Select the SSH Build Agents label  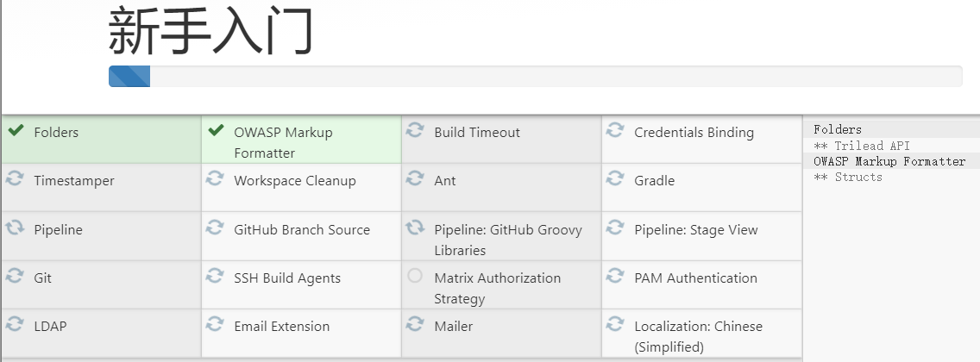click(287, 278)
